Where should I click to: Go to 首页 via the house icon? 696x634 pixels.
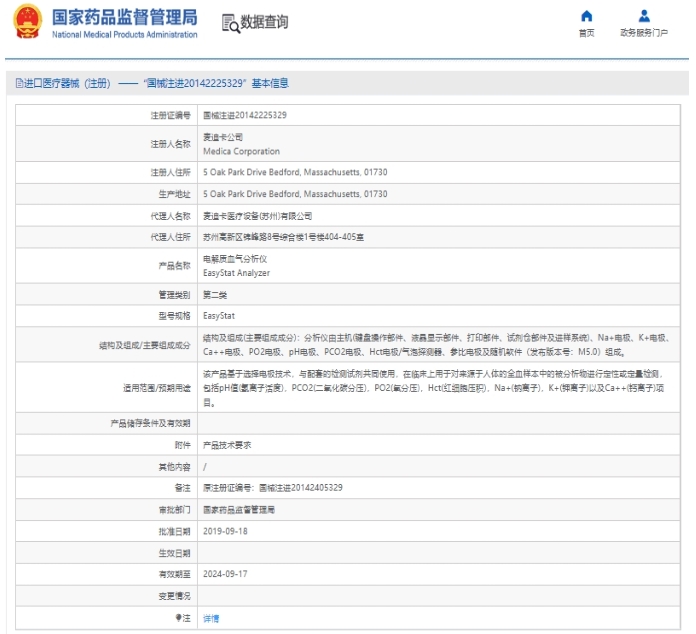(586, 16)
